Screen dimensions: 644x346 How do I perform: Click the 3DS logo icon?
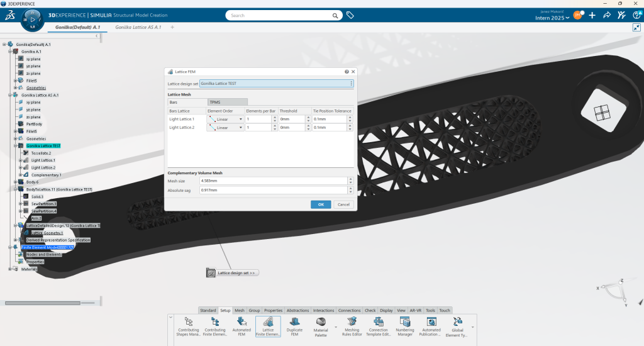tap(10, 16)
